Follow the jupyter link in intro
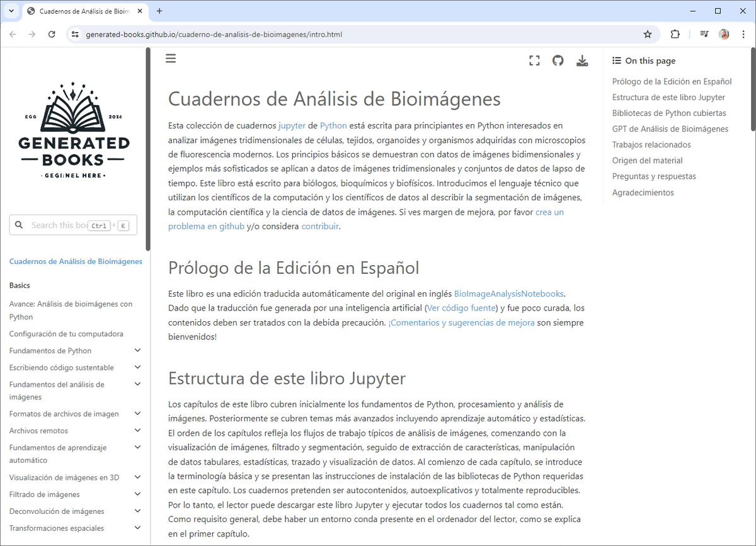Screen dimensions: 756x546 click(x=292, y=125)
